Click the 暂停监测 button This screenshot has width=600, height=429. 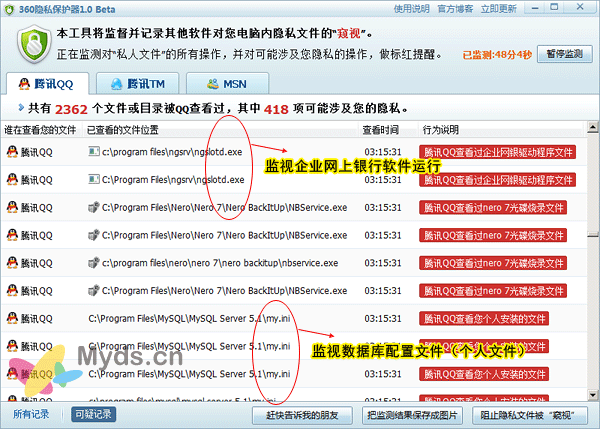564,54
